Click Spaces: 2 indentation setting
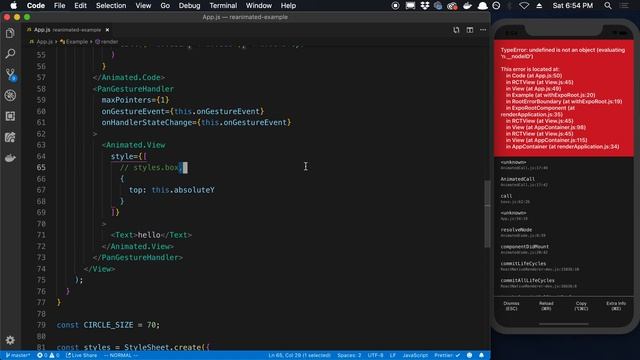 pyautogui.click(x=349, y=356)
